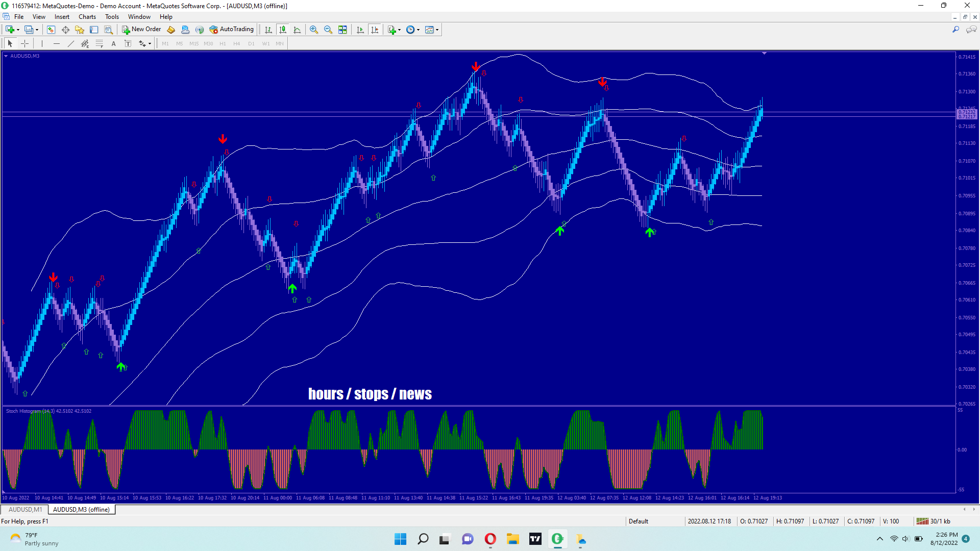
Task: Open the Navigator panel star-folder icon
Action: (x=79, y=30)
